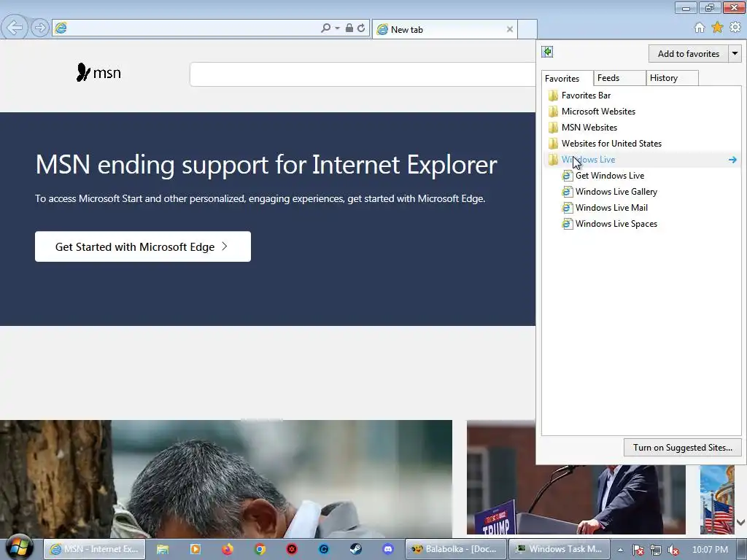Select the Favorites tab
Image resolution: width=747 pixels, height=560 pixels.
pyautogui.click(x=567, y=78)
